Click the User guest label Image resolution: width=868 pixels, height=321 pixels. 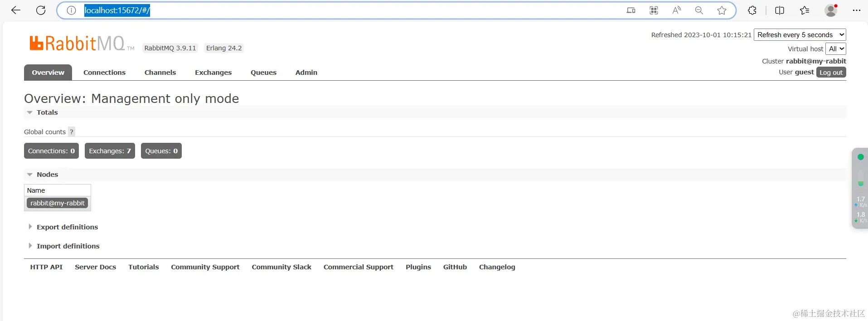coord(796,72)
